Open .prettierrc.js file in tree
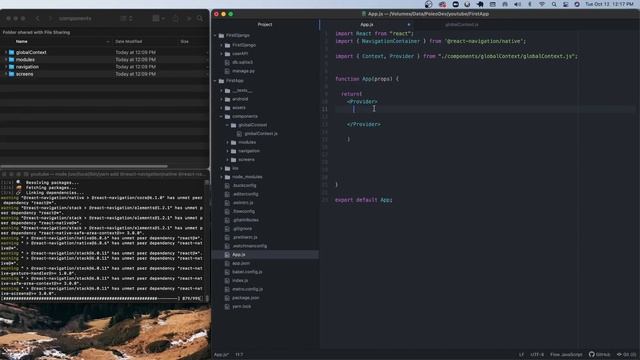640x360 pixels. coord(245,237)
